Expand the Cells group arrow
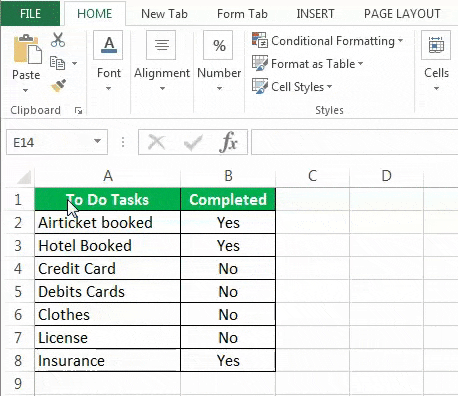This screenshot has width=458, height=396. (x=436, y=88)
